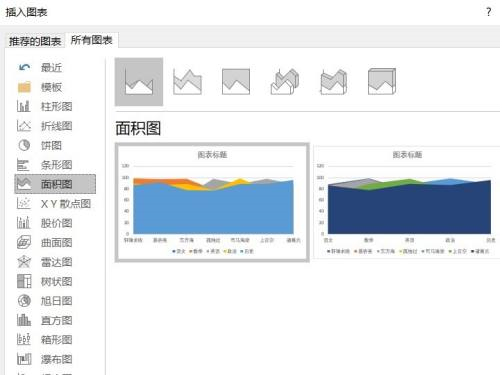The width and height of the screenshot is (500, 375).
Task: Select the 瀑布图 label in list
Action: pos(56,359)
